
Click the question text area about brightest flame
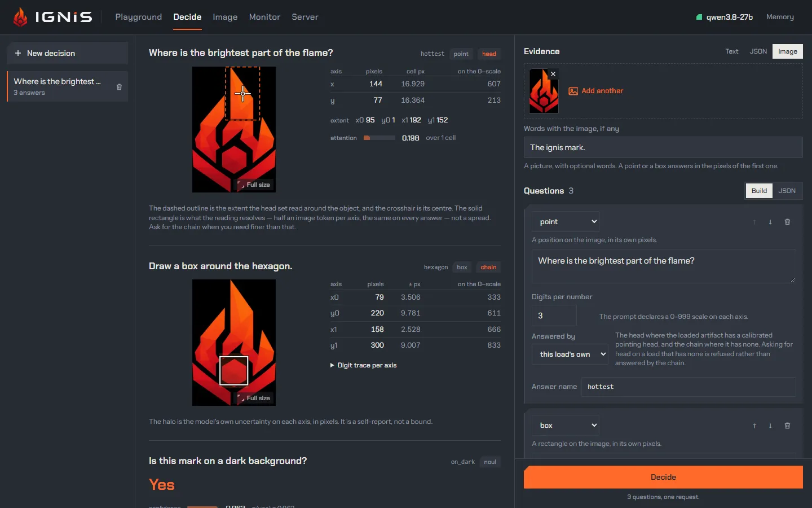pyautogui.click(x=664, y=266)
